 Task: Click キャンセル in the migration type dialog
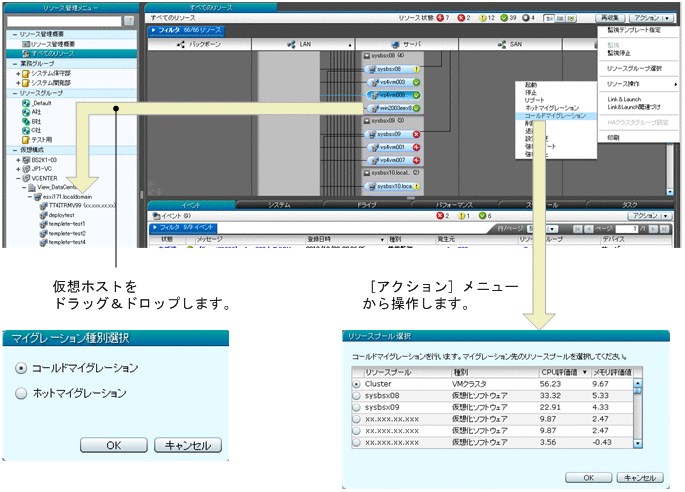click(x=188, y=445)
